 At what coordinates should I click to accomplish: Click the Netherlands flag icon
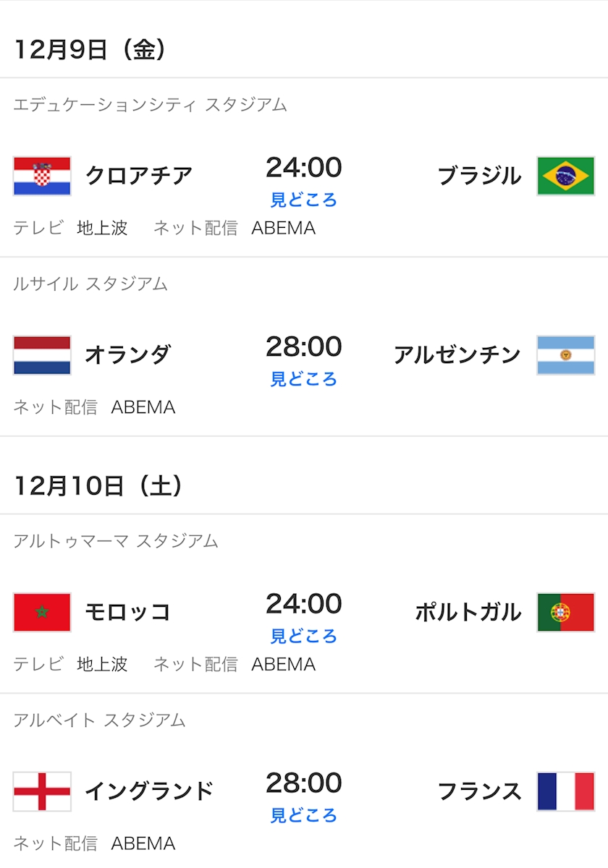click(42, 355)
